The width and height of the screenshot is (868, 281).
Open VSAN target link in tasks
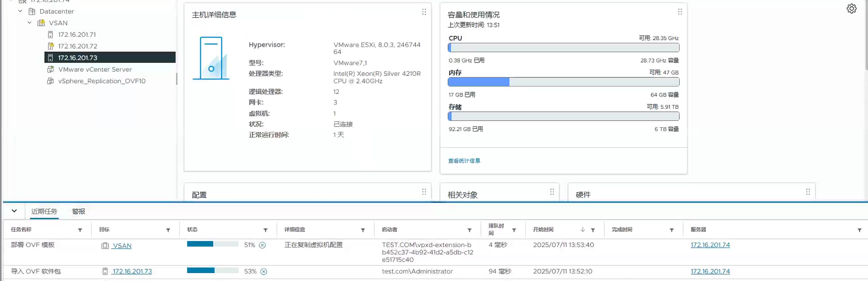(x=122, y=246)
